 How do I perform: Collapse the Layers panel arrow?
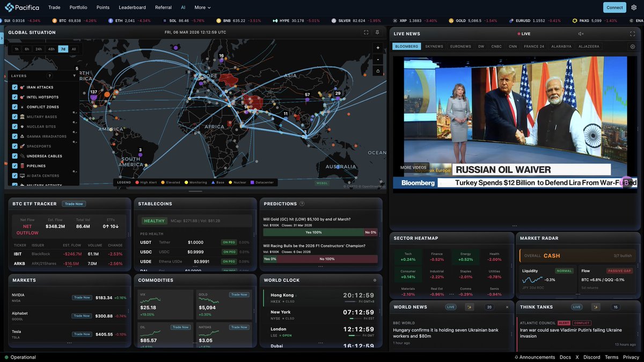click(x=75, y=76)
